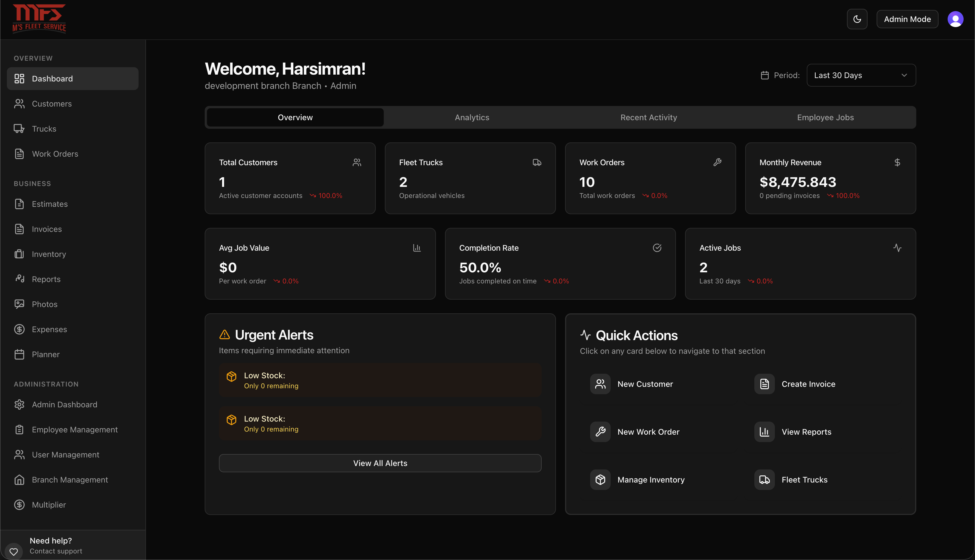The width and height of the screenshot is (975, 560).
Task: Click the people icon on Total Customers card
Action: pos(357,163)
